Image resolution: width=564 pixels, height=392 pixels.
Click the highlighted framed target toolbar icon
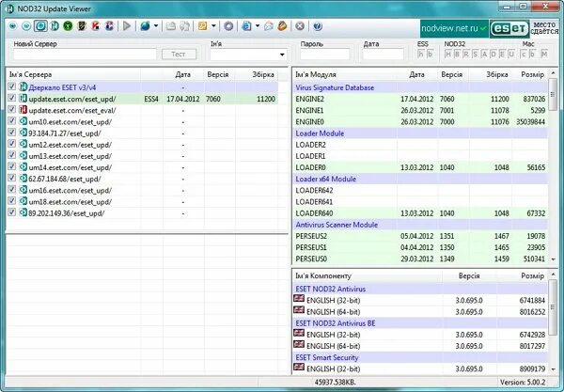[40, 26]
